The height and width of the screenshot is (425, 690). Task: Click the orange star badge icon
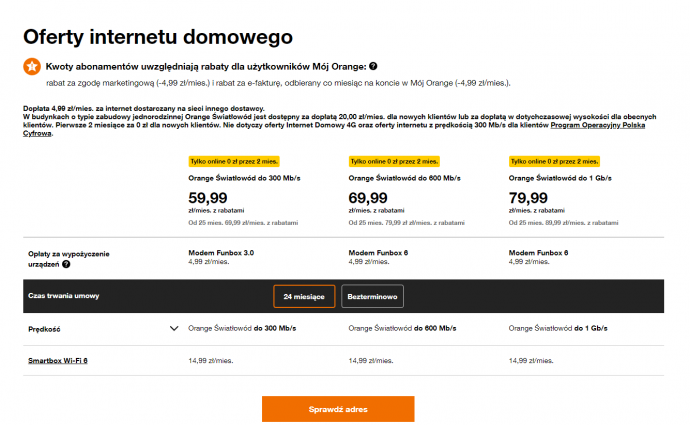(32, 66)
